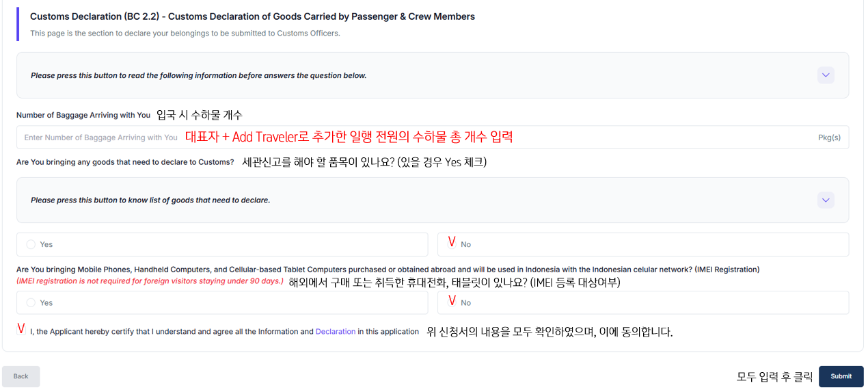Expand the read-information panel chevron
Screen dimensions: 868x392
click(x=826, y=75)
